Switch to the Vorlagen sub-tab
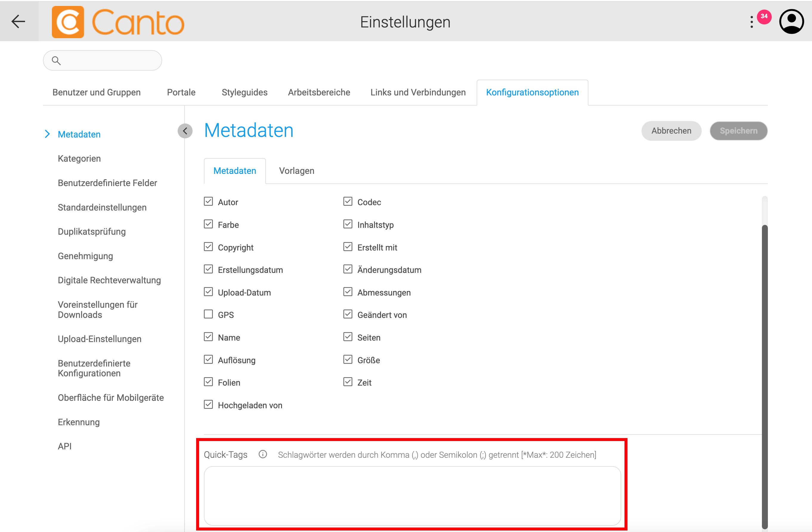Viewport: 812px width, 532px height. pyautogui.click(x=297, y=171)
